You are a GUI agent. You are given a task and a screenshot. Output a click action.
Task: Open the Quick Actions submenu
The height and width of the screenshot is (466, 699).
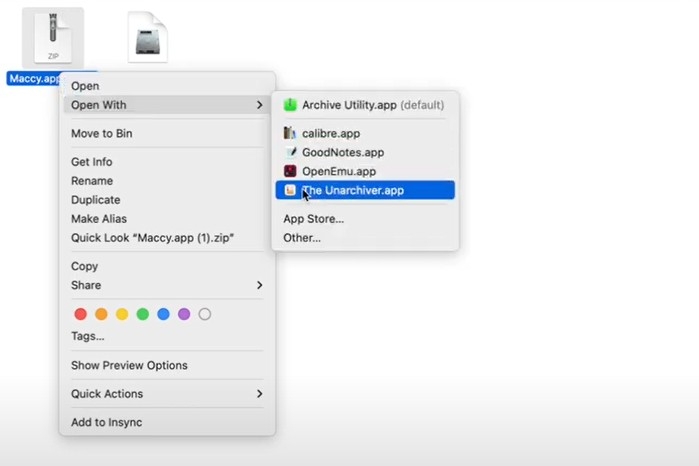click(x=167, y=394)
